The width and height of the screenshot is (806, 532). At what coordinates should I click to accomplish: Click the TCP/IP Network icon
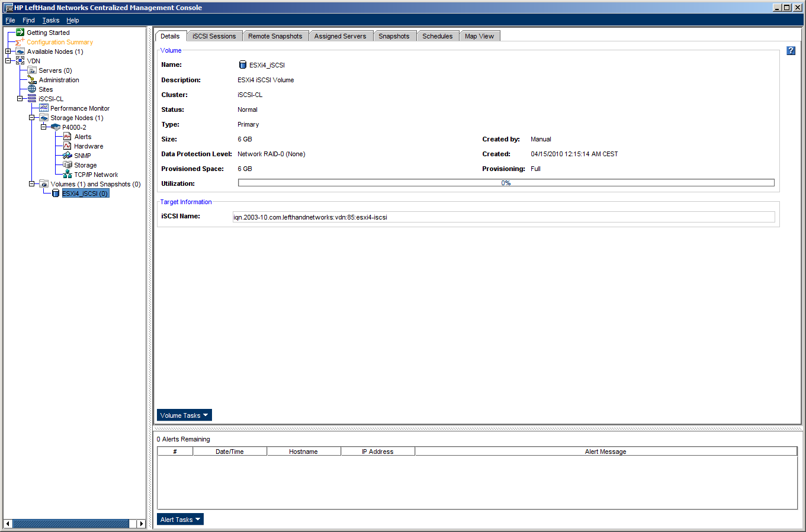(68, 175)
